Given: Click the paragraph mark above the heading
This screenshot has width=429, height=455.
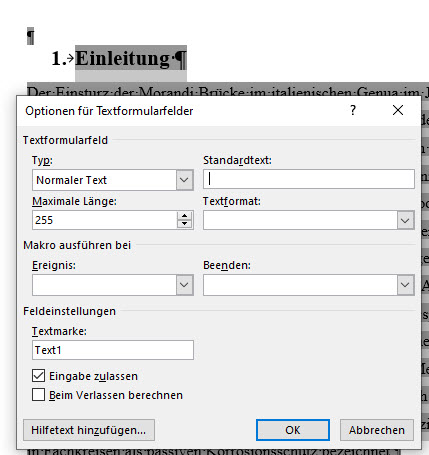Looking at the screenshot, I should pos(30,36).
